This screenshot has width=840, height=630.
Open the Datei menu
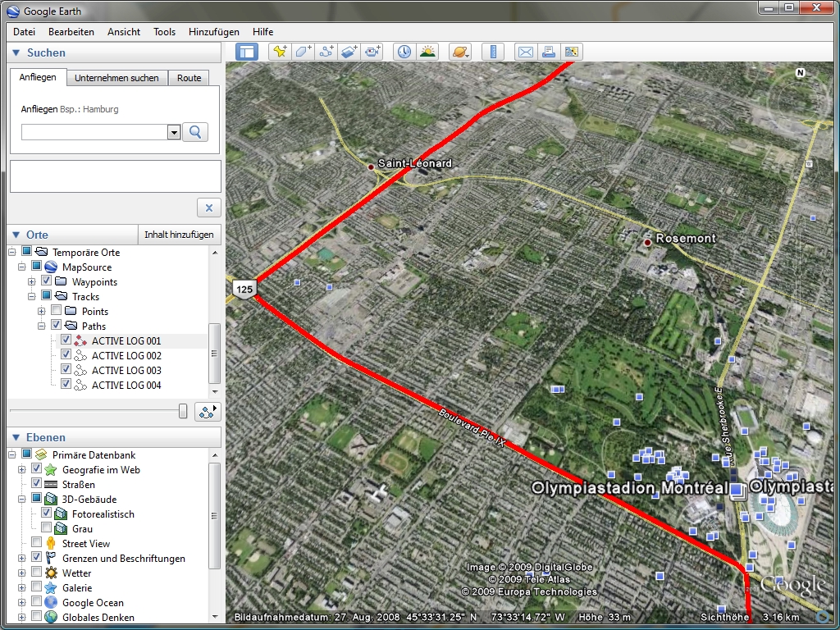pyautogui.click(x=24, y=32)
